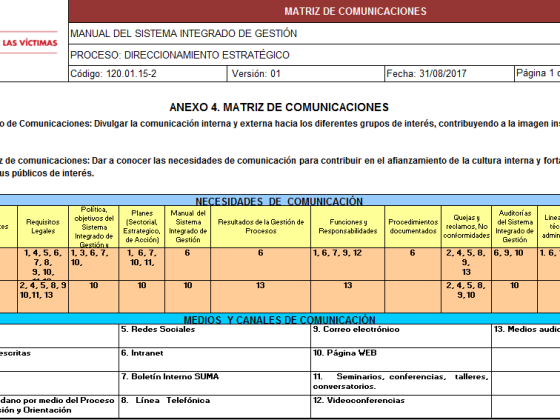
Task: Click the 'Manual del Sistema Integrado de Gestión' column header
Action: [x=188, y=226]
